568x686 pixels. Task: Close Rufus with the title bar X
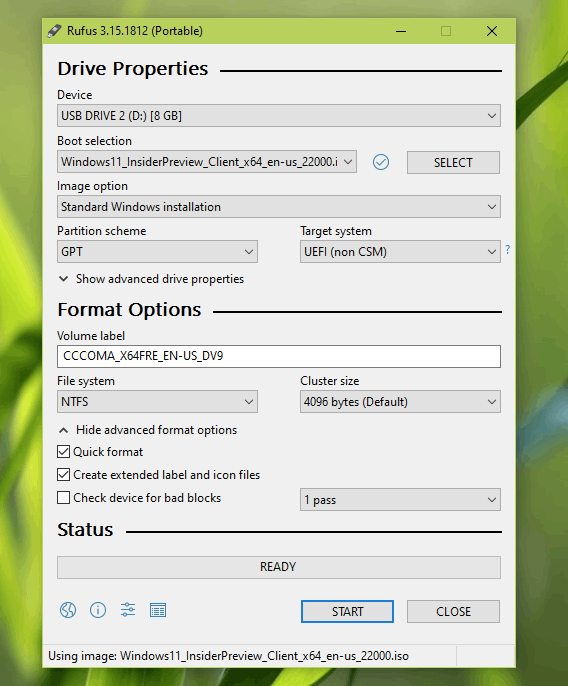point(492,31)
